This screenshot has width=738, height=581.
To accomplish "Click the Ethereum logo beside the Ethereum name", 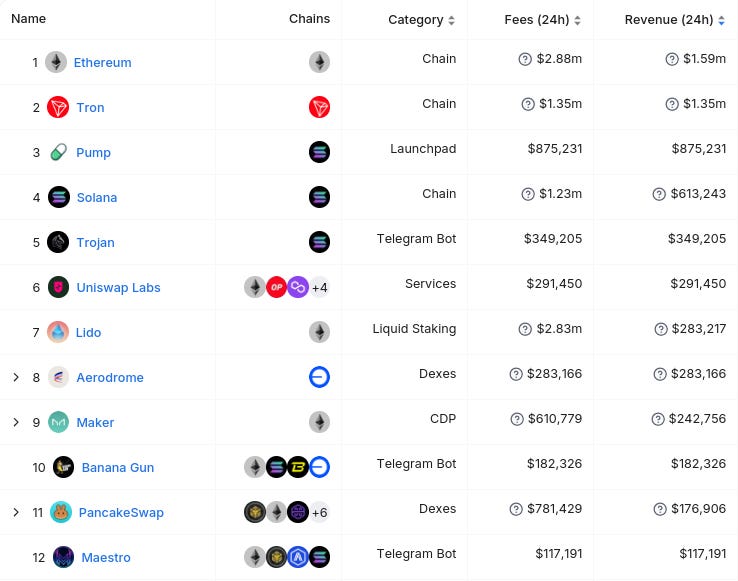I will tap(56, 62).
